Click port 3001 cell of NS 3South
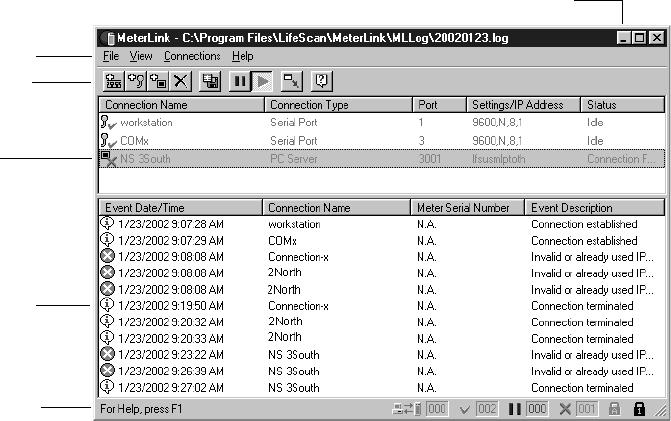This screenshot has width=671, height=421. [x=430, y=159]
